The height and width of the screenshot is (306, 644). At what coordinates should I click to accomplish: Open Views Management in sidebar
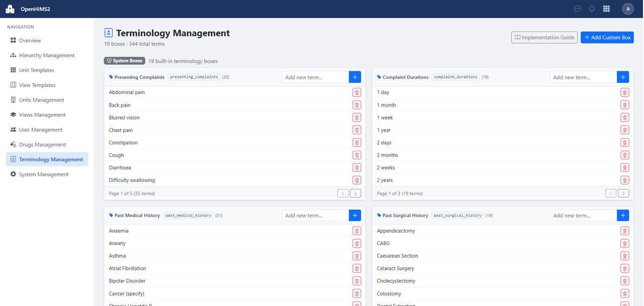(47, 115)
